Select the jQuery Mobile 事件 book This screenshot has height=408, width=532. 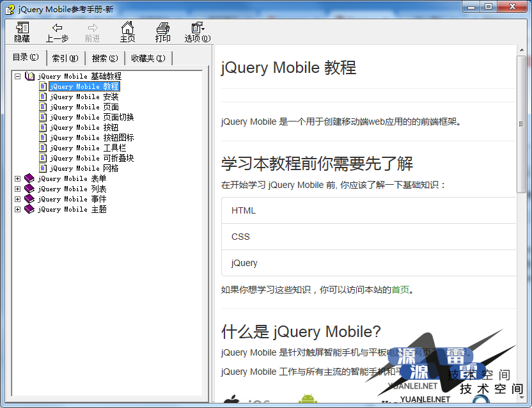click(72, 199)
